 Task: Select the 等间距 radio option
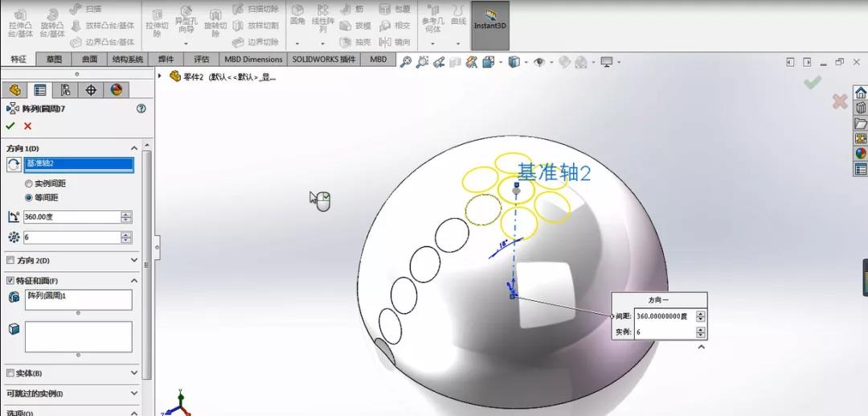click(29, 198)
